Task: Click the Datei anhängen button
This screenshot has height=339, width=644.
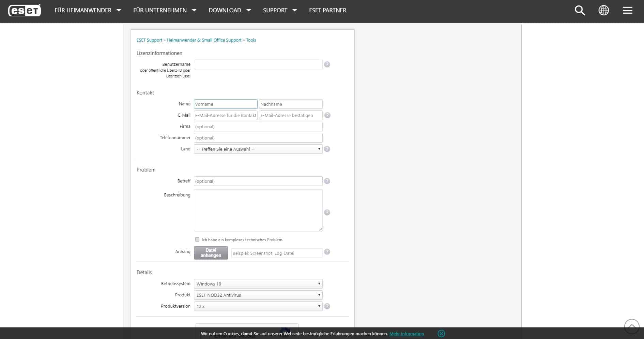Action: coord(211,253)
